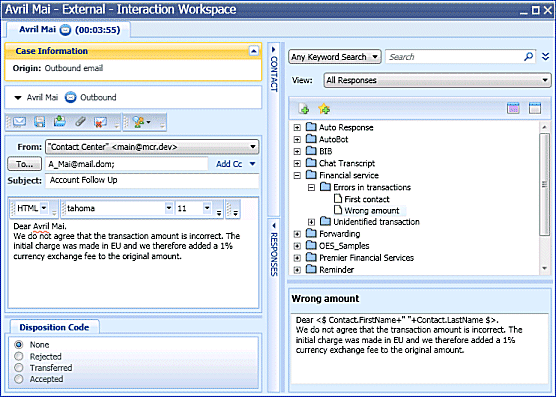Collapse the Avril Mai party arrow

(x=18, y=97)
